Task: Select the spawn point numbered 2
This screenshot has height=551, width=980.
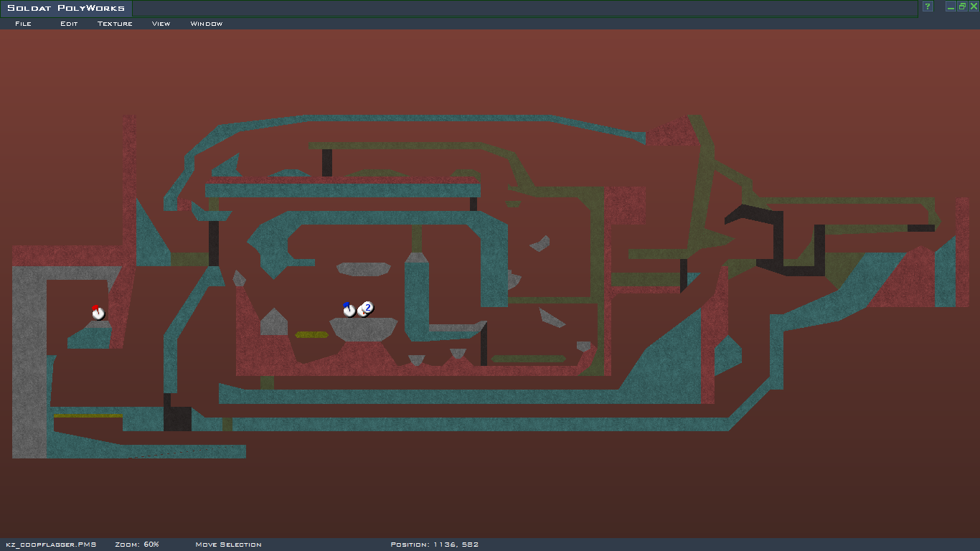Action: (x=367, y=309)
